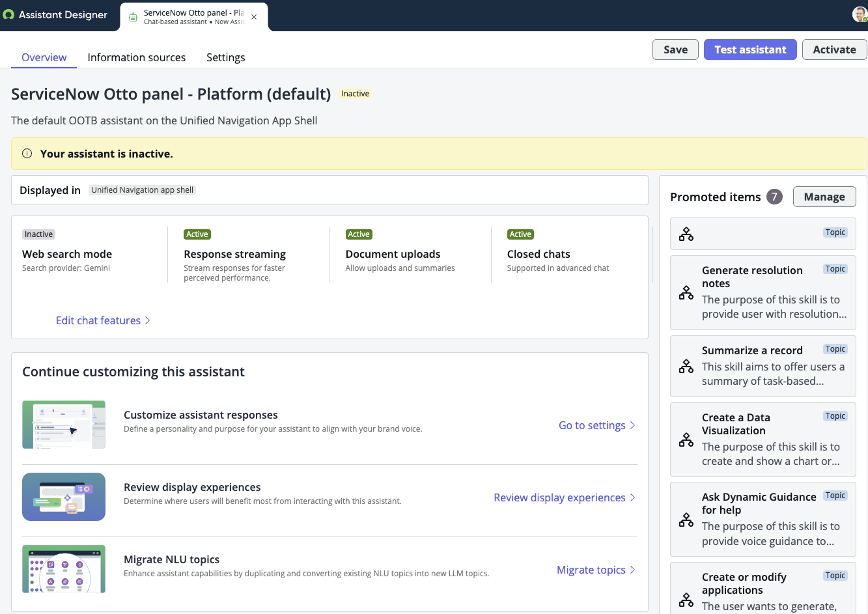Click the promoted items count badge 7
Image resolution: width=868 pixels, height=614 pixels.
[774, 197]
